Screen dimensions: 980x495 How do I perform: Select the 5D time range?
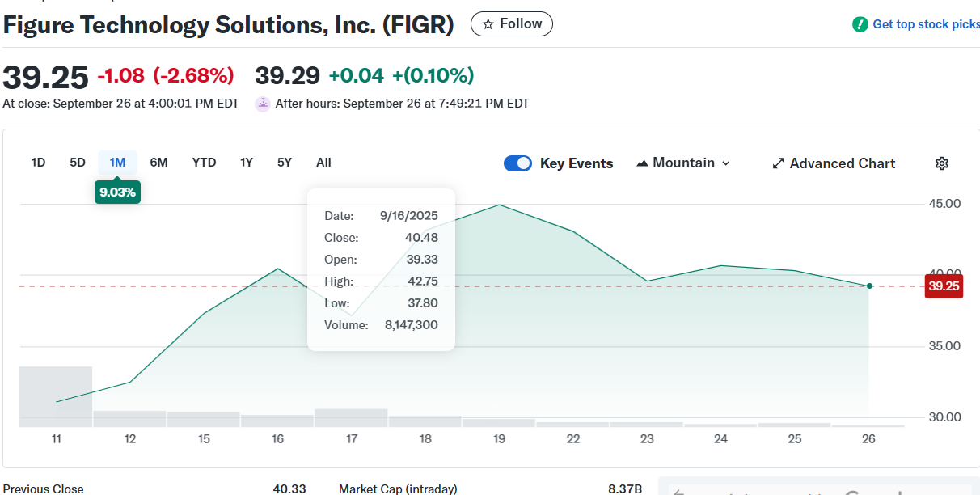78,163
